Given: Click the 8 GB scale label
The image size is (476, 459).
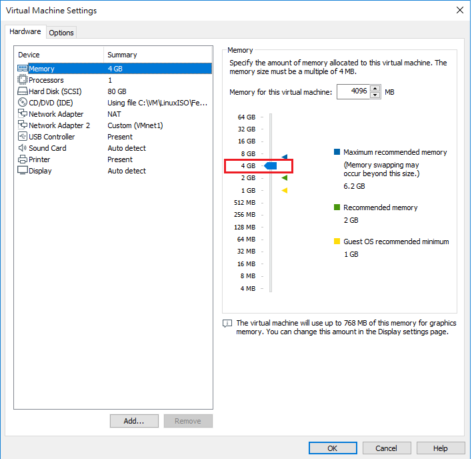Looking at the screenshot, I should tap(248, 153).
